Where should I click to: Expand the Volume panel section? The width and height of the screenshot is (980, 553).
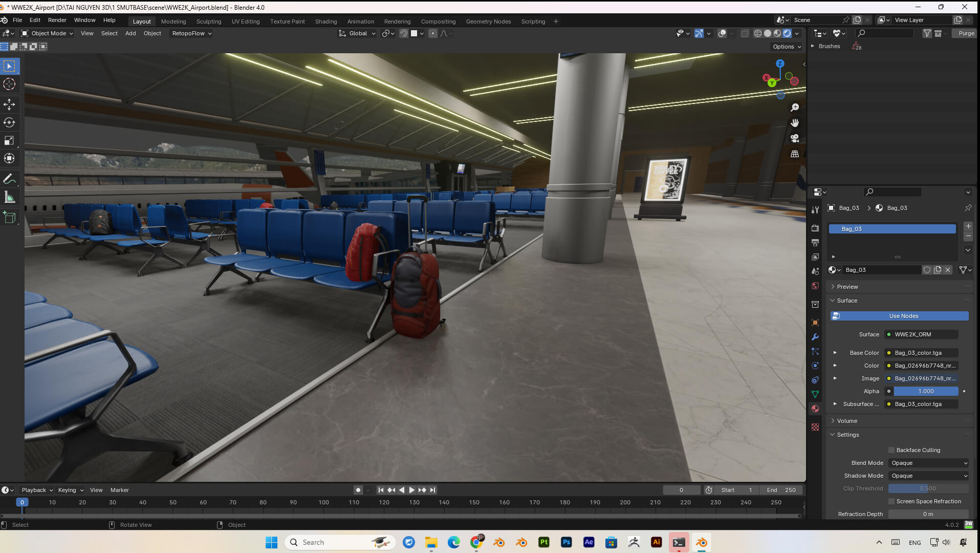[x=847, y=421]
